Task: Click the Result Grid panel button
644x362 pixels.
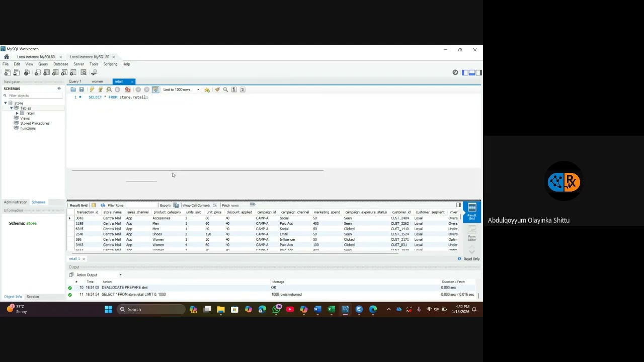Action: (472, 211)
